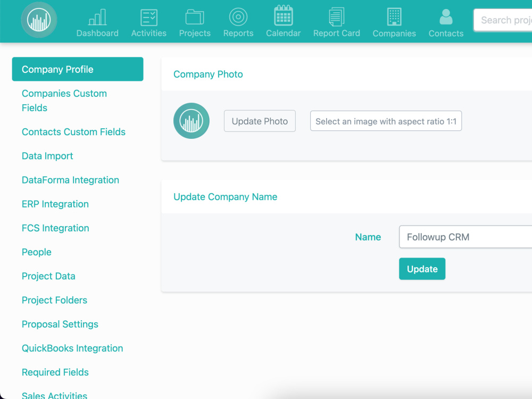The width and height of the screenshot is (532, 399).
Task: Open ERP Integration settings
Action: click(x=55, y=204)
